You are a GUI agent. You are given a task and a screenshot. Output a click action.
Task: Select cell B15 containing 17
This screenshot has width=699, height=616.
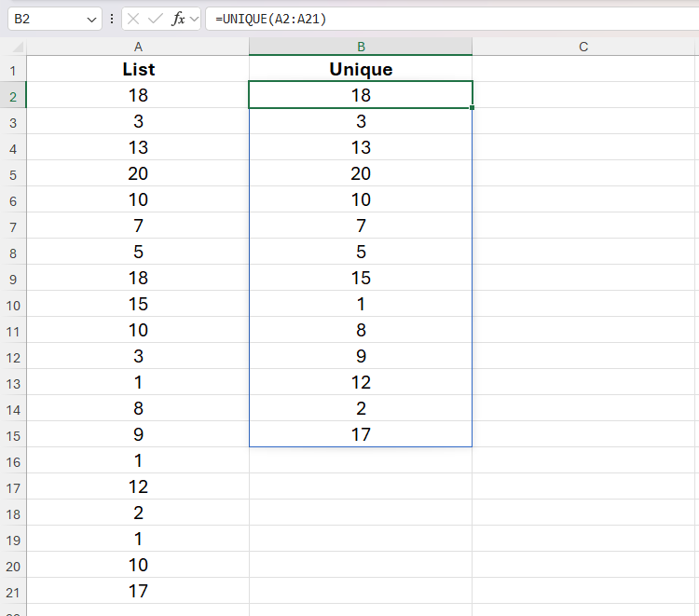(361, 434)
